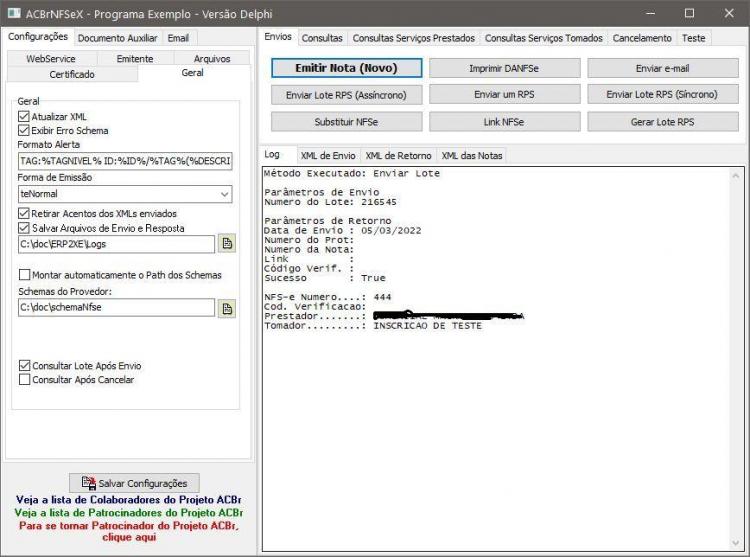Expand the Forma de Emissão dropdown
Viewport: 750px width, 557px height.
(224, 194)
